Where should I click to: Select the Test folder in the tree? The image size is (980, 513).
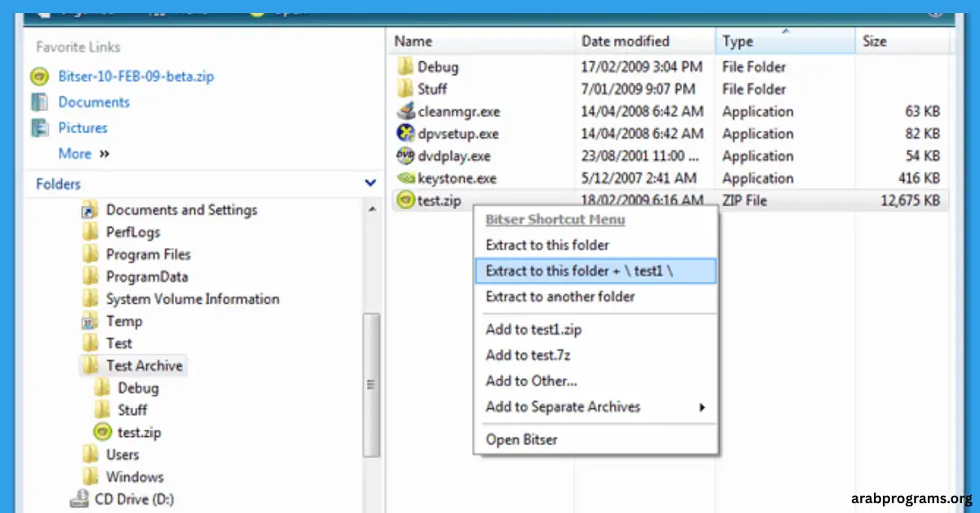point(119,343)
